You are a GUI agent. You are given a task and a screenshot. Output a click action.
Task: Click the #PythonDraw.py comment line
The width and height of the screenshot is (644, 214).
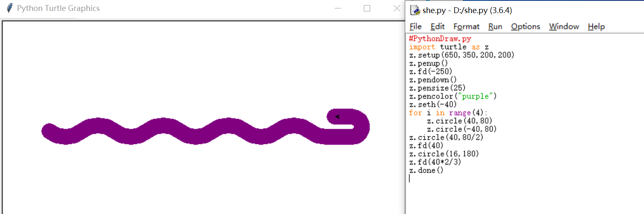[440, 39]
